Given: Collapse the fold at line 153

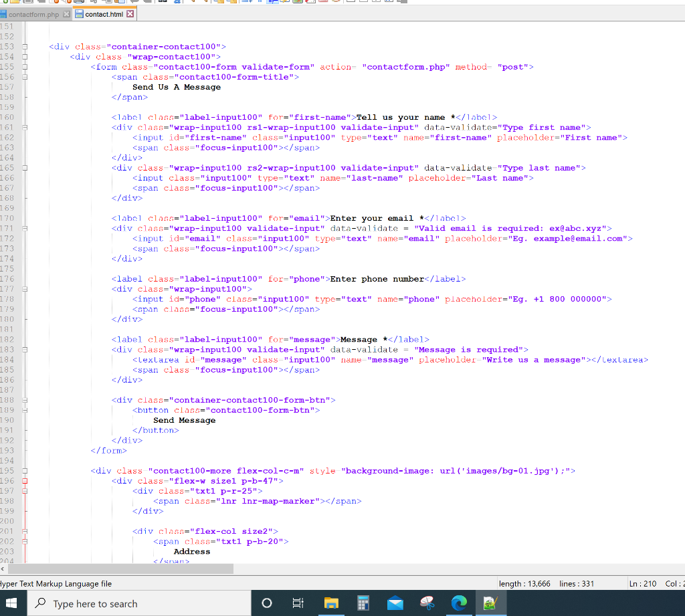Looking at the screenshot, I should 25,47.
